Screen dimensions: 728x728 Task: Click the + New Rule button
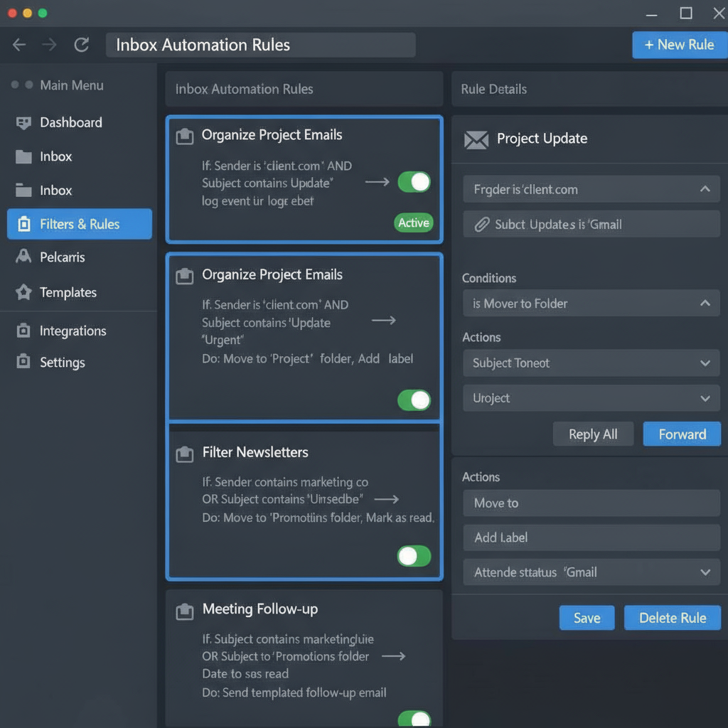(678, 45)
